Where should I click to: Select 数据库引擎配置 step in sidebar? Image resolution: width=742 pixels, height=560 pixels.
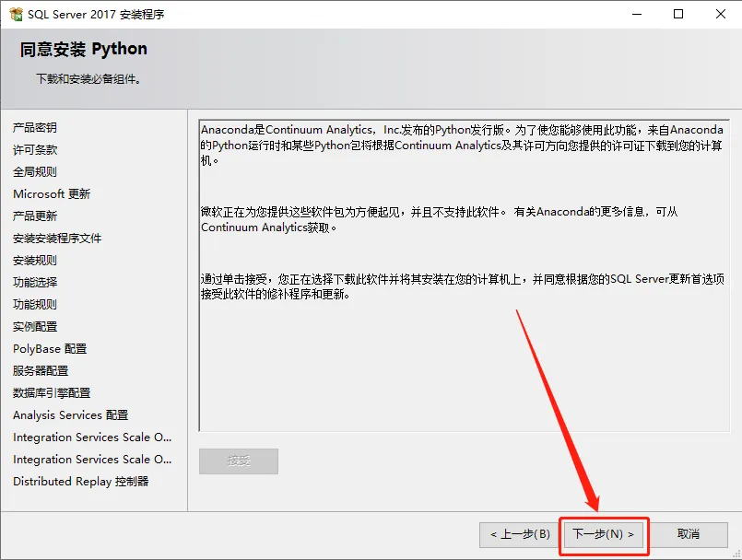(x=52, y=393)
